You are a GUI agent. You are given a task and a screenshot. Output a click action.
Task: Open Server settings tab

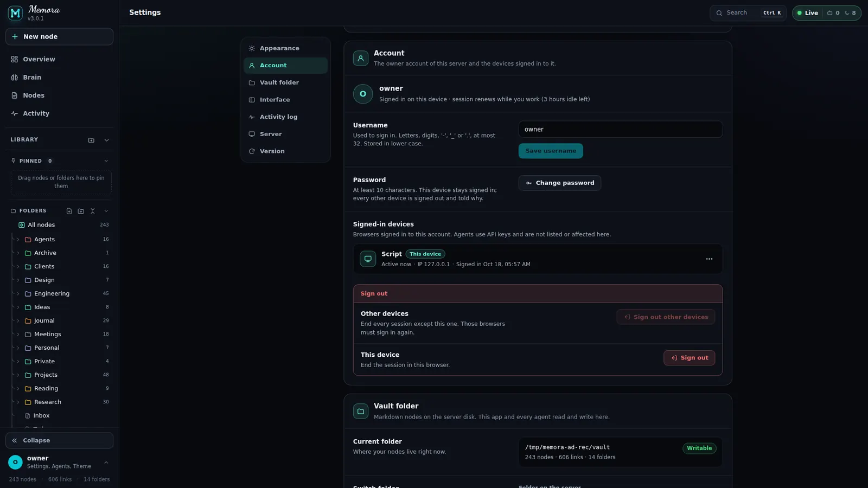[285, 134]
